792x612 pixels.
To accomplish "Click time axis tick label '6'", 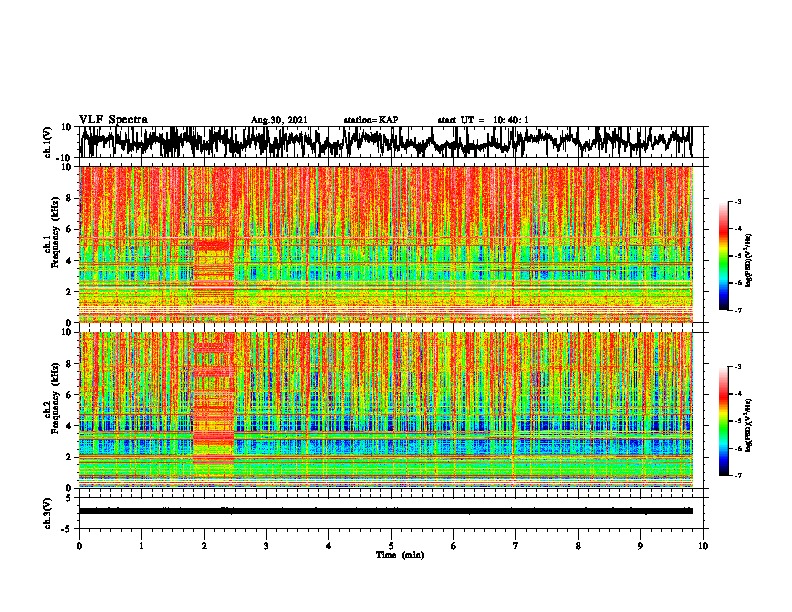I will point(454,546).
